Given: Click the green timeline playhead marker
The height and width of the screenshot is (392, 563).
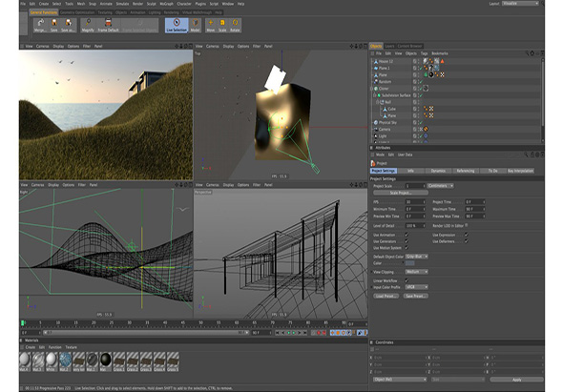Looking at the screenshot, I should [23, 323].
